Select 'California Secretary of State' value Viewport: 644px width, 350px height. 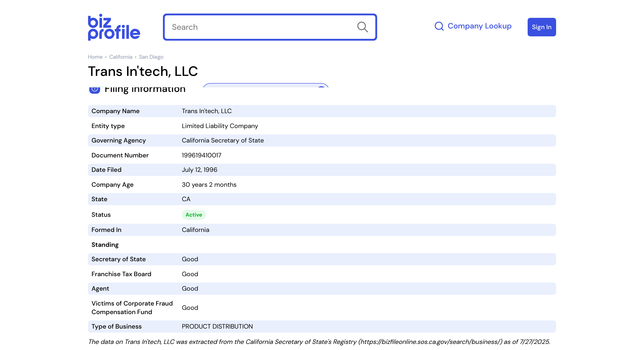tap(223, 140)
